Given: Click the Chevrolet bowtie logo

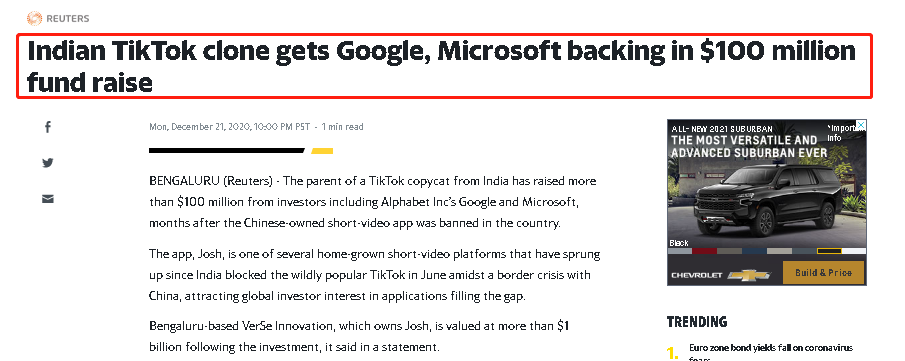Looking at the screenshot, I should tap(749, 276).
